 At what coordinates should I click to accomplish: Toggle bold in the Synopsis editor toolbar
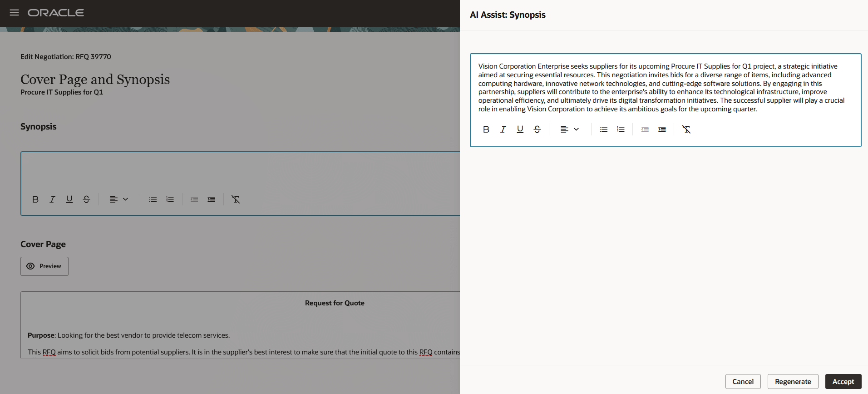(x=35, y=199)
